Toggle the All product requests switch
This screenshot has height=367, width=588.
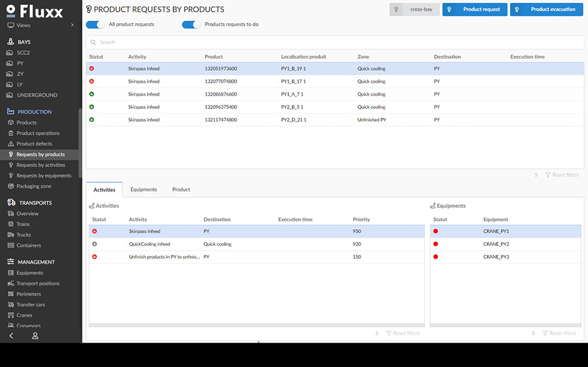point(95,24)
